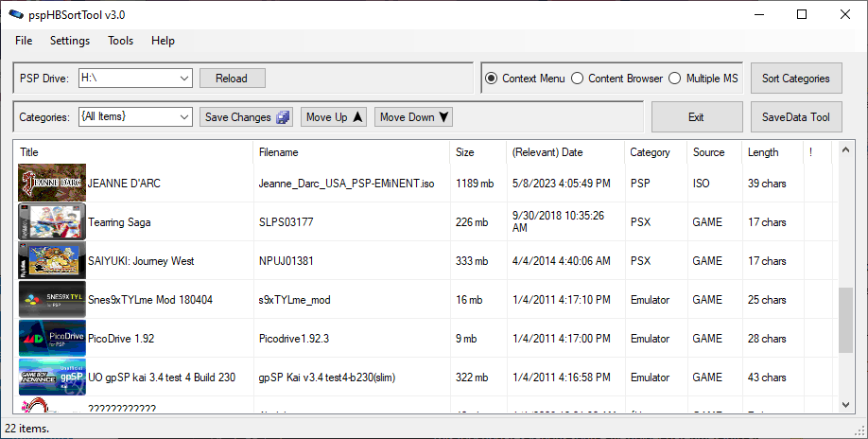Select the gpSP Game Boy Advance icon
868x439 pixels.
coord(52,378)
